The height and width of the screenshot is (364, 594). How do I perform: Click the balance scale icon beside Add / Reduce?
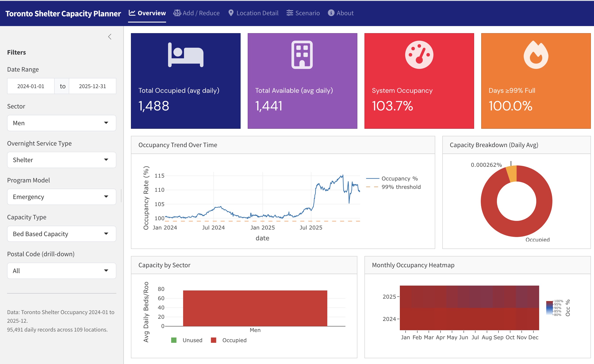pyautogui.click(x=177, y=13)
